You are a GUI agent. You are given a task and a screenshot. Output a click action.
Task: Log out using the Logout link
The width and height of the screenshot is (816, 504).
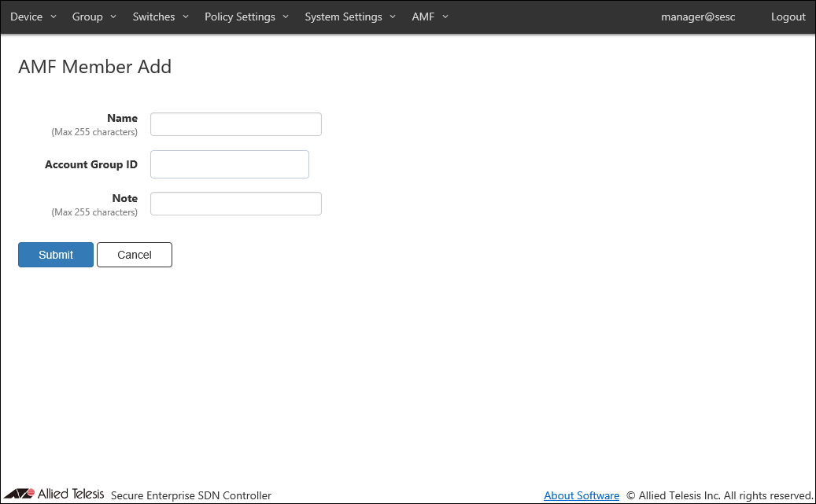788,17
